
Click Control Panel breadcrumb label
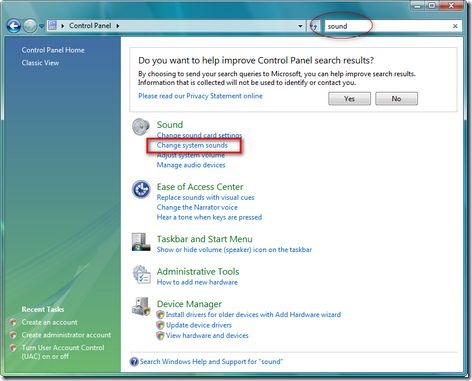[90, 26]
